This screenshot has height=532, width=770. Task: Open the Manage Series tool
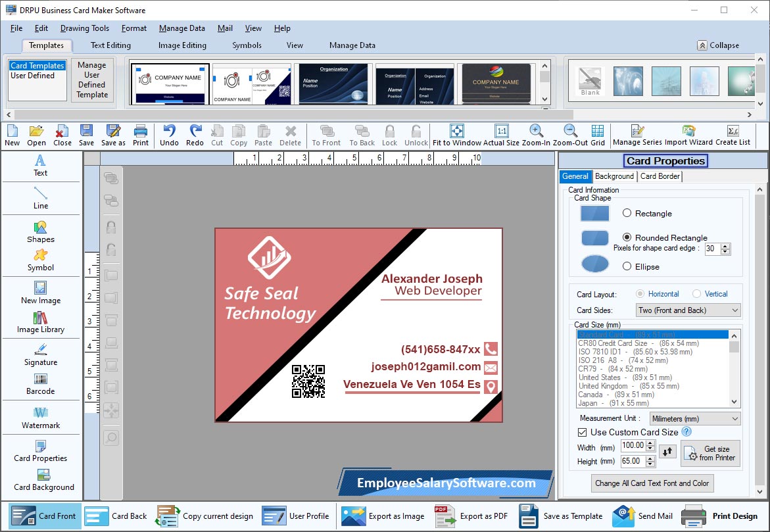(x=637, y=135)
